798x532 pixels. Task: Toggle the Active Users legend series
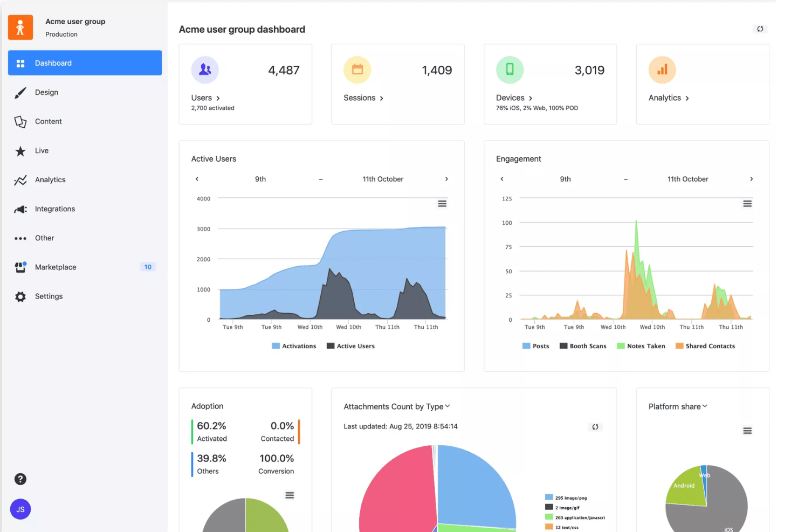pyautogui.click(x=350, y=346)
